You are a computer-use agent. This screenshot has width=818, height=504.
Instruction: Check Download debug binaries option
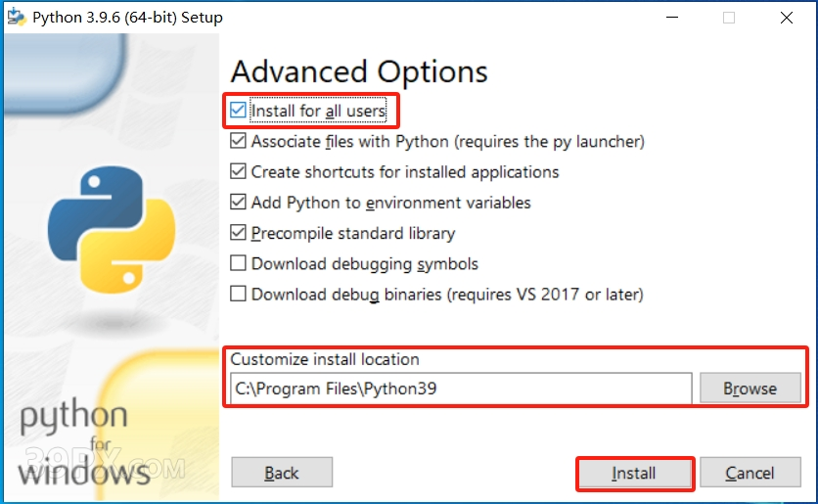(238, 294)
